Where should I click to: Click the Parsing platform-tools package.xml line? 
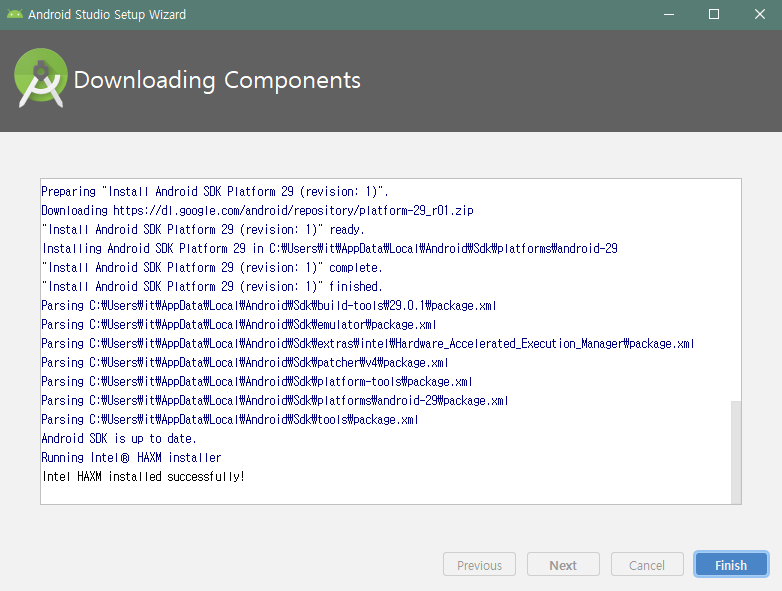click(x=257, y=381)
